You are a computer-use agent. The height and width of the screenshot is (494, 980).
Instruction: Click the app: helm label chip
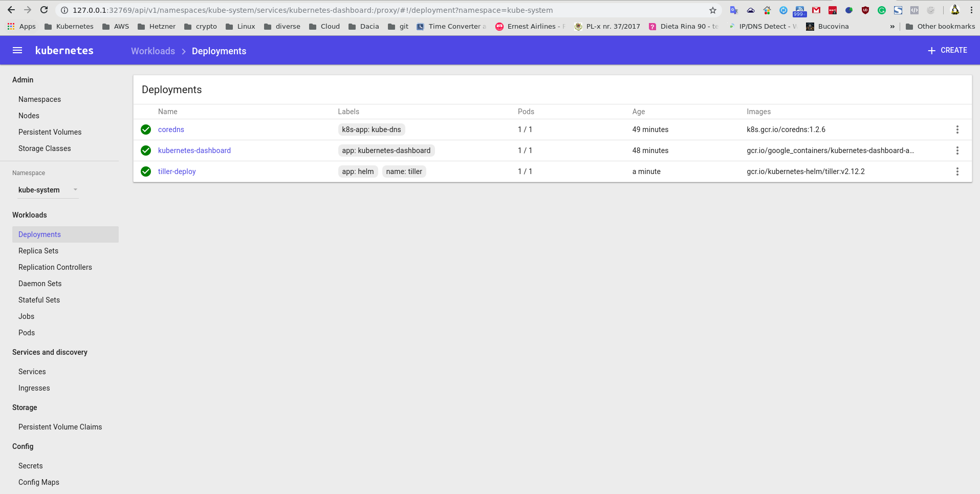358,171
